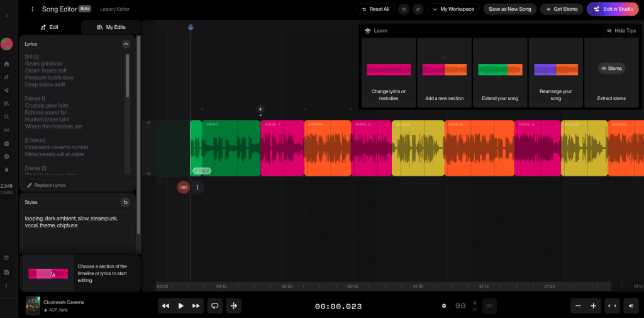This screenshot has width=644, height=318.
Task: Click the undo arrow icon in top bar
Action: 403,9
